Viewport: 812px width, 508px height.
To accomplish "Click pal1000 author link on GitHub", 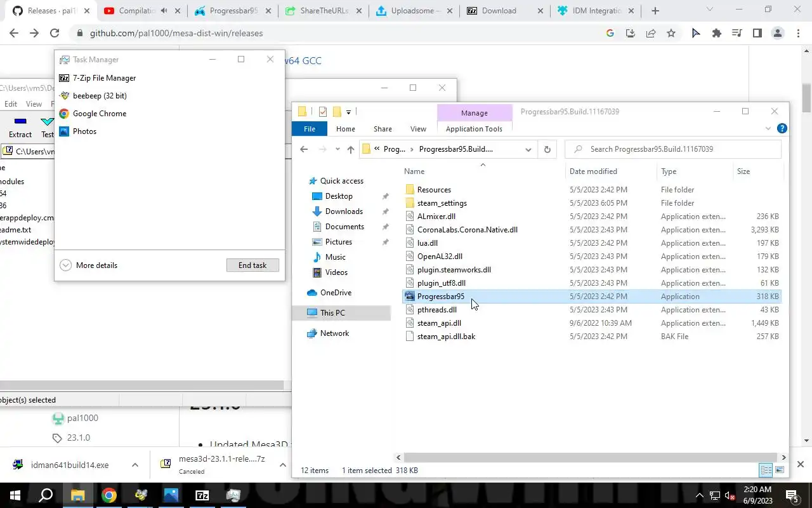I will click(x=82, y=418).
